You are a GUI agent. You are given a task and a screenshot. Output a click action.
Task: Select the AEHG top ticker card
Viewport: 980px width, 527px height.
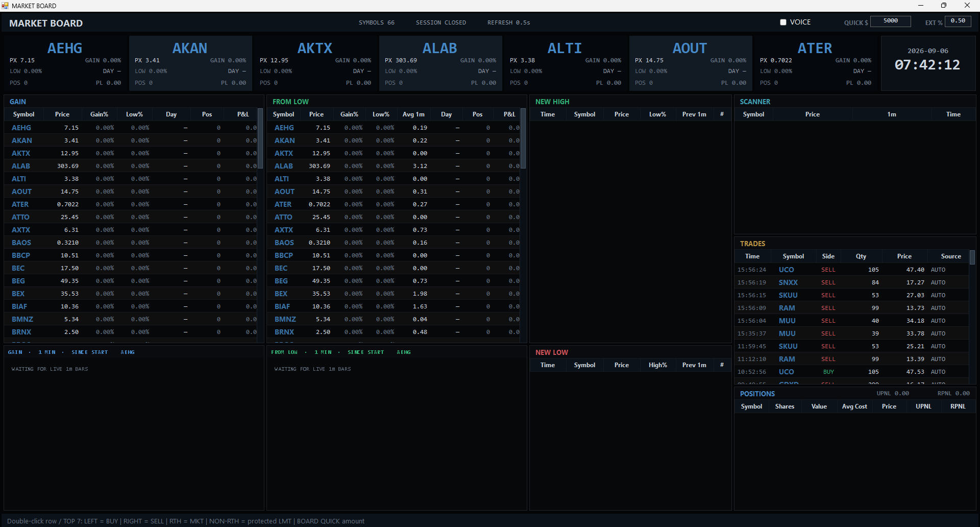65,63
